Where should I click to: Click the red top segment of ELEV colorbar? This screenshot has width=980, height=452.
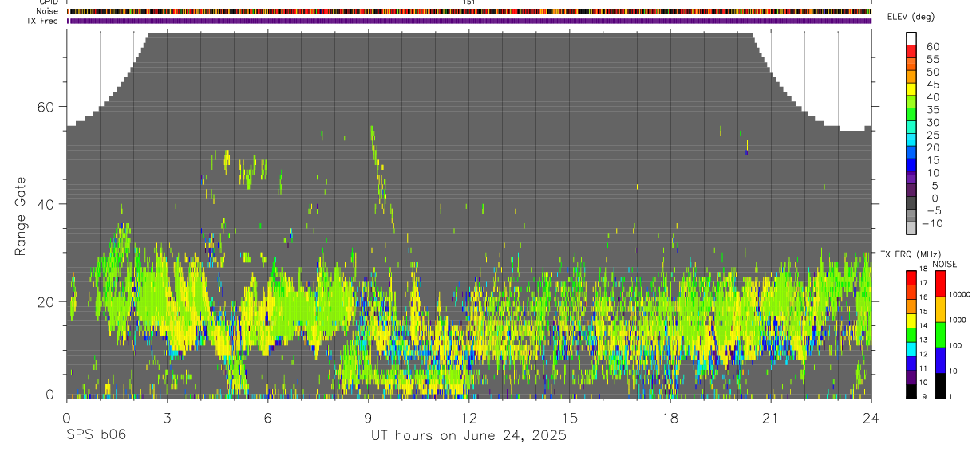(x=912, y=52)
